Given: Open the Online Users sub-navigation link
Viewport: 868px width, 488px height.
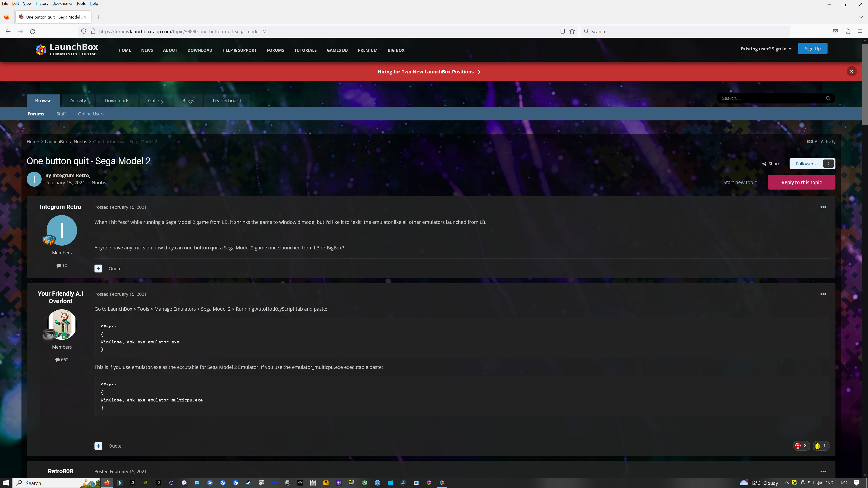Looking at the screenshot, I should tap(91, 114).
